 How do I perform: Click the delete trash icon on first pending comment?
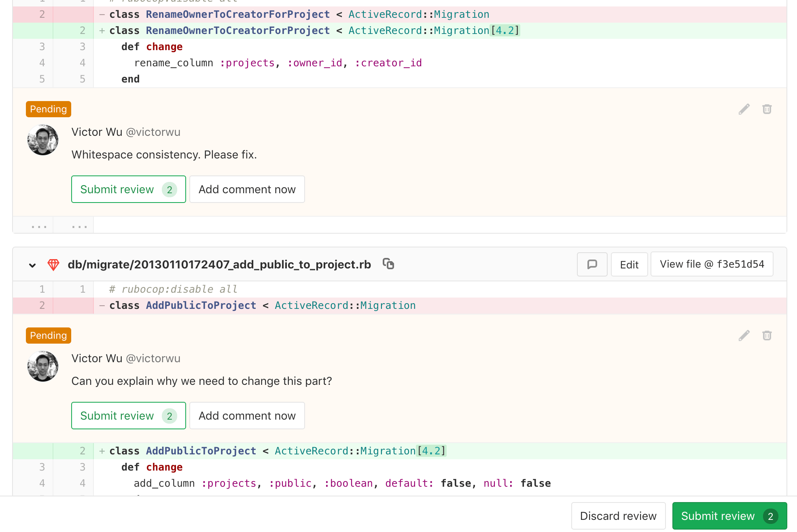pyautogui.click(x=767, y=109)
